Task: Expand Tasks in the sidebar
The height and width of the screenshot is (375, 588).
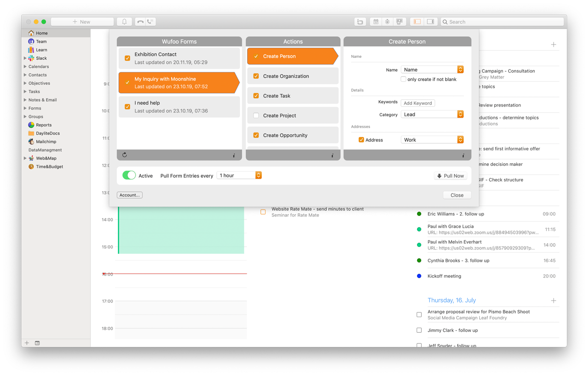Action: coord(25,91)
